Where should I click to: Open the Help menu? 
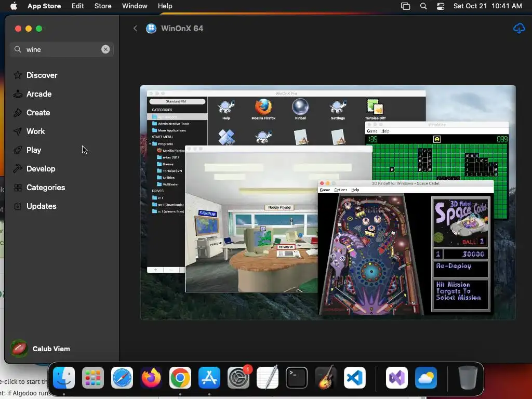pos(165,6)
